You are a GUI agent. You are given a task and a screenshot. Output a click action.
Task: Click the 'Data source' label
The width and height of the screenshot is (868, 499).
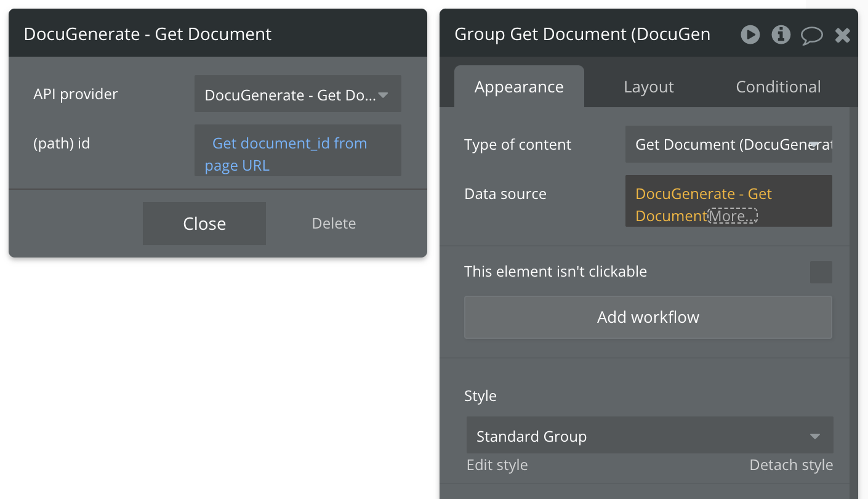[505, 194]
